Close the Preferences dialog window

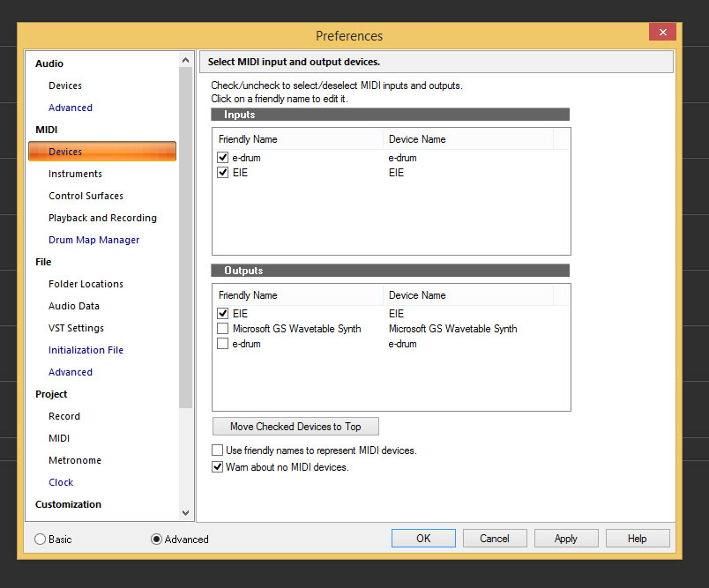tap(661, 33)
